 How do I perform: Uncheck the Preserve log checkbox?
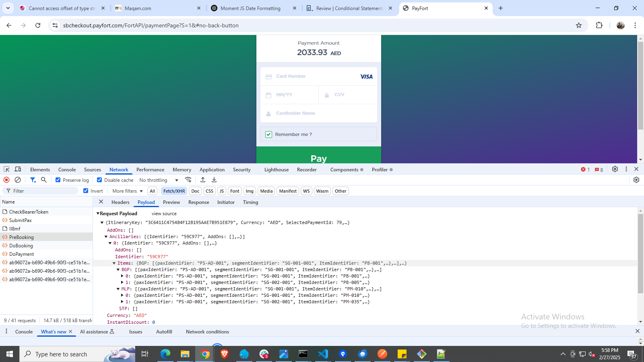(x=58, y=180)
